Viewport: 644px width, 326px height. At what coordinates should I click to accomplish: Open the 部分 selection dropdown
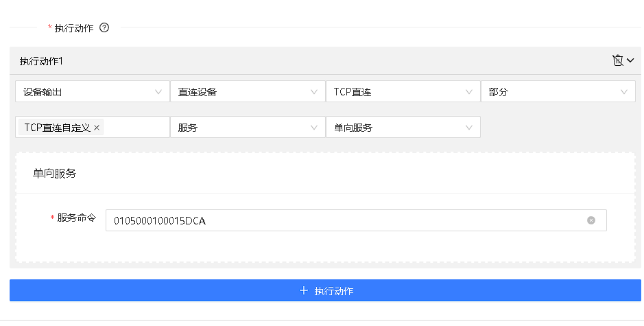[x=558, y=92]
